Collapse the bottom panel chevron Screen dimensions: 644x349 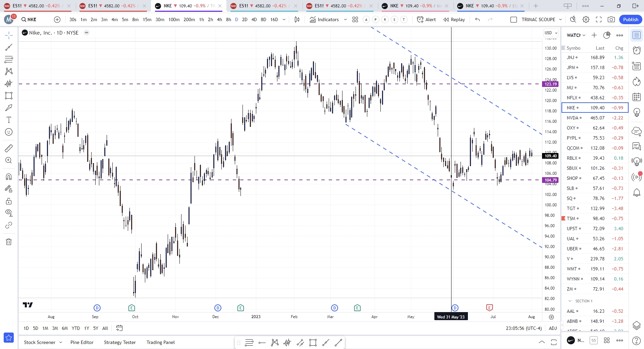click(542, 342)
